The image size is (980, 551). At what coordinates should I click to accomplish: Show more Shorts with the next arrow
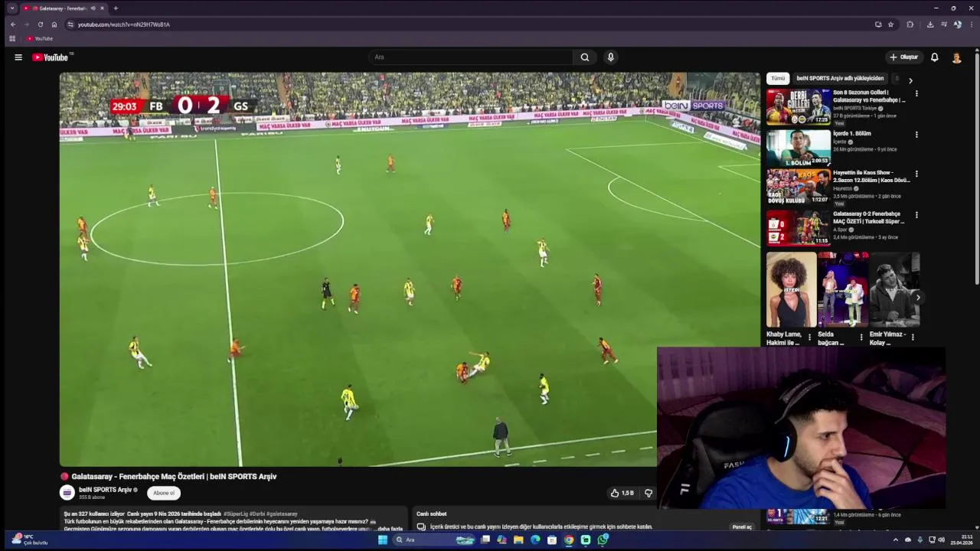click(918, 298)
